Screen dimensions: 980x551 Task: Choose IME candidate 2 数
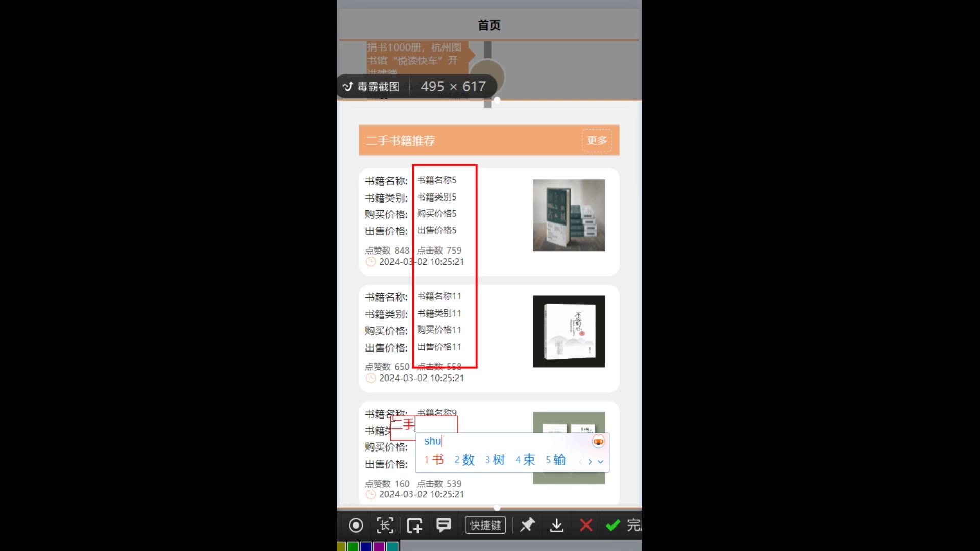(464, 460)
